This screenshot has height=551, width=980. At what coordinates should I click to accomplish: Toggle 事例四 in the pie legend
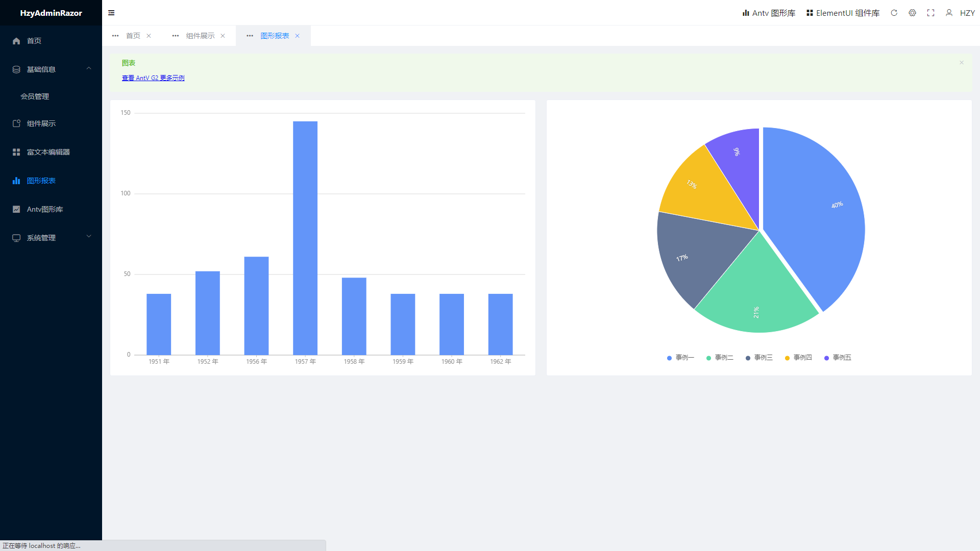[798, 358]
